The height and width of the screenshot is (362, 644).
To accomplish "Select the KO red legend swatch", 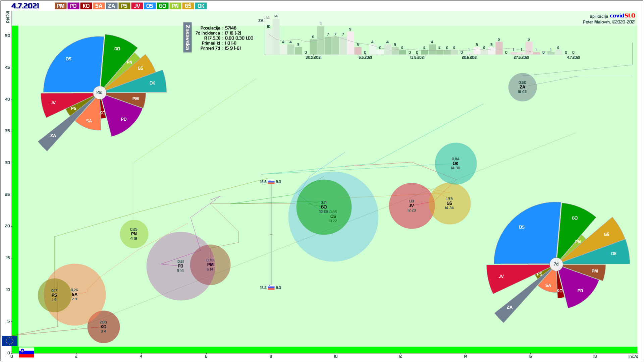I will [86, 6].
